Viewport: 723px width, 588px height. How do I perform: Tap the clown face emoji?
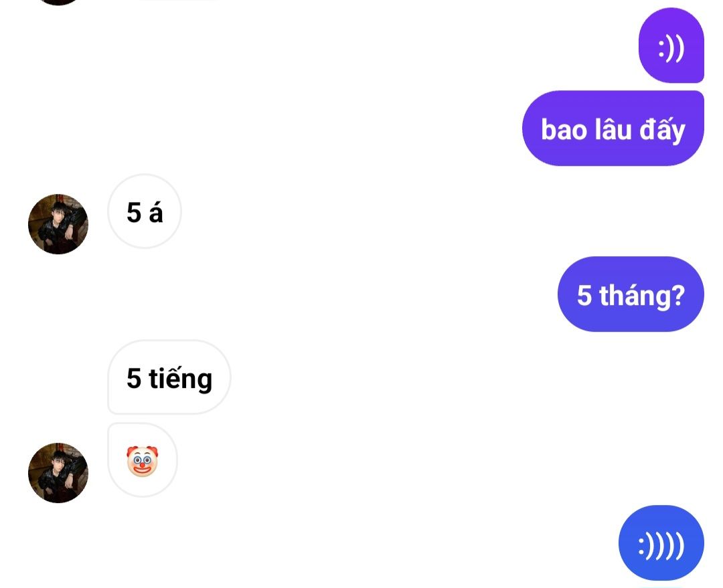(143, 461)
